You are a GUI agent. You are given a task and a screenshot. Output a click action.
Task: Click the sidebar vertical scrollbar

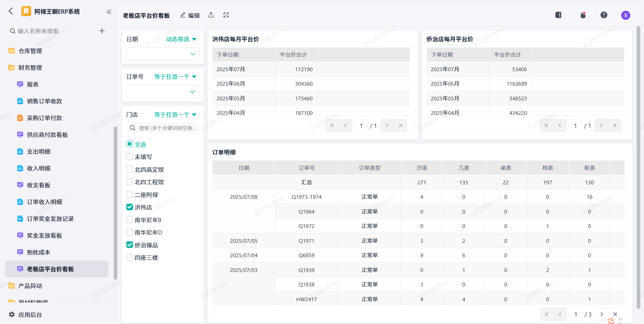pyautogui.click(x=115, y=203)
